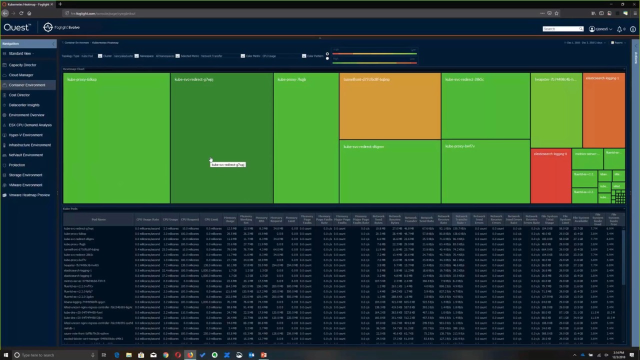Sort table by CPU Request column

click(x=190, y=220)
